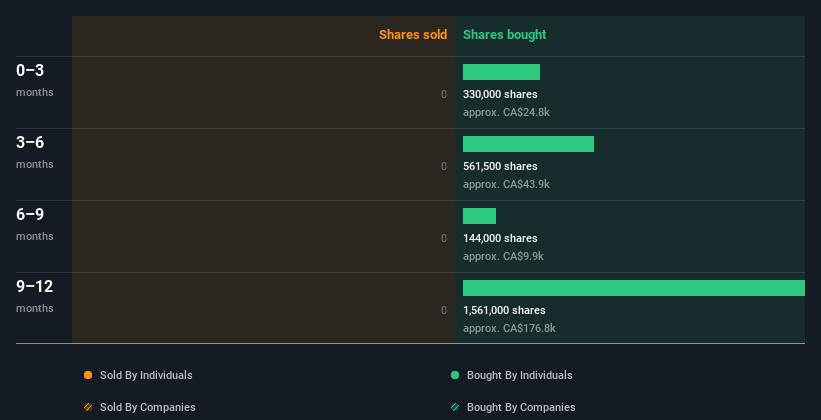Click the Bought By Companies legend label

(521, 407)
